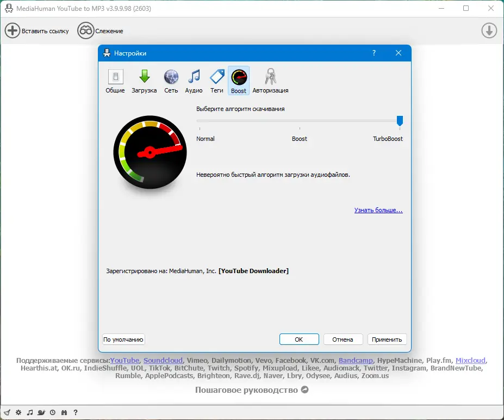Click the download-all arrow icon
Image resolution: width=504 pixels, height=420 pixels.
[x=489, y=31]
